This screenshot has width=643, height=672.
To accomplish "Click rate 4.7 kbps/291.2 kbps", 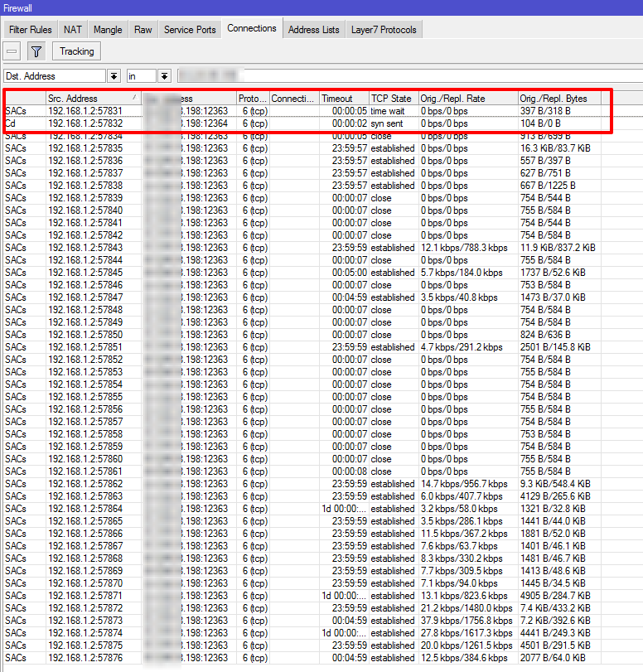I will pos(462,347).
